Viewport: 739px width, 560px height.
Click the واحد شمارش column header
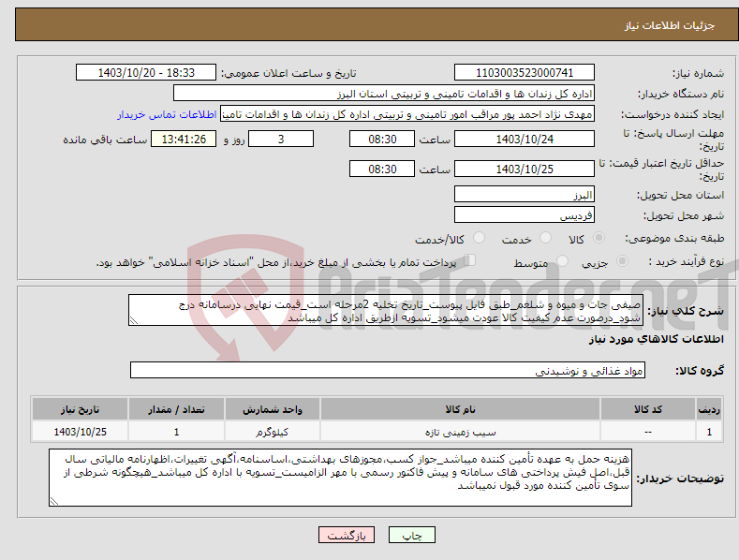(273, 409)
